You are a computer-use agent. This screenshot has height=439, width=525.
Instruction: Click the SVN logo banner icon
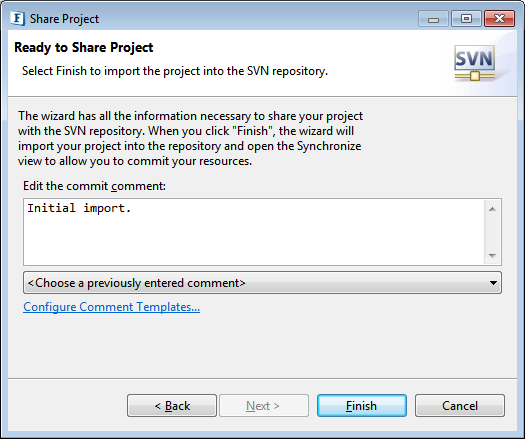click(474, 63)
